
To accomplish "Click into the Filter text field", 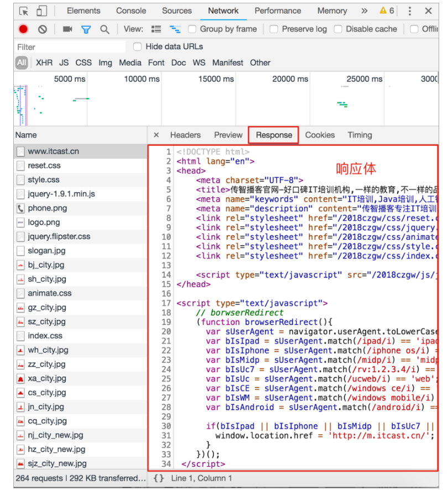I will [x=70, y=47].
